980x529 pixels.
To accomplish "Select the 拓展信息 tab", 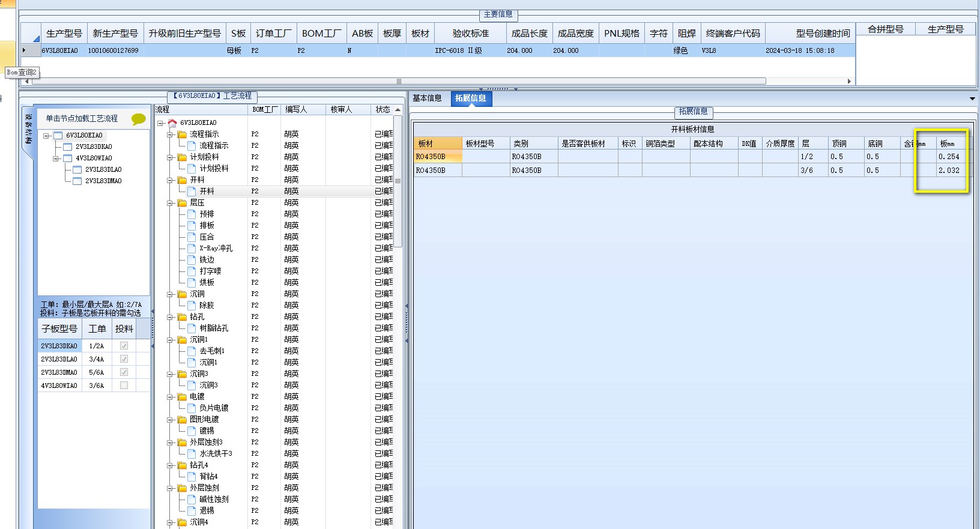I will [471, 98].
